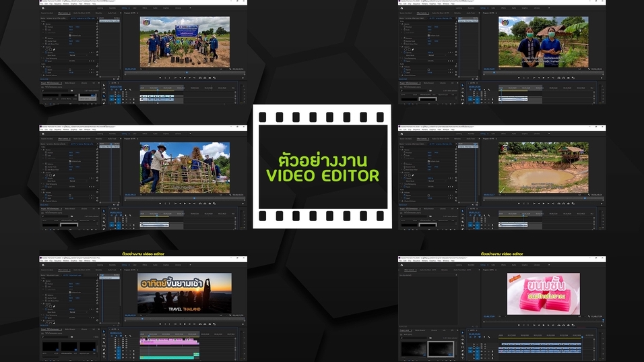Step forward one frame in sunrise window

(190, 324)
